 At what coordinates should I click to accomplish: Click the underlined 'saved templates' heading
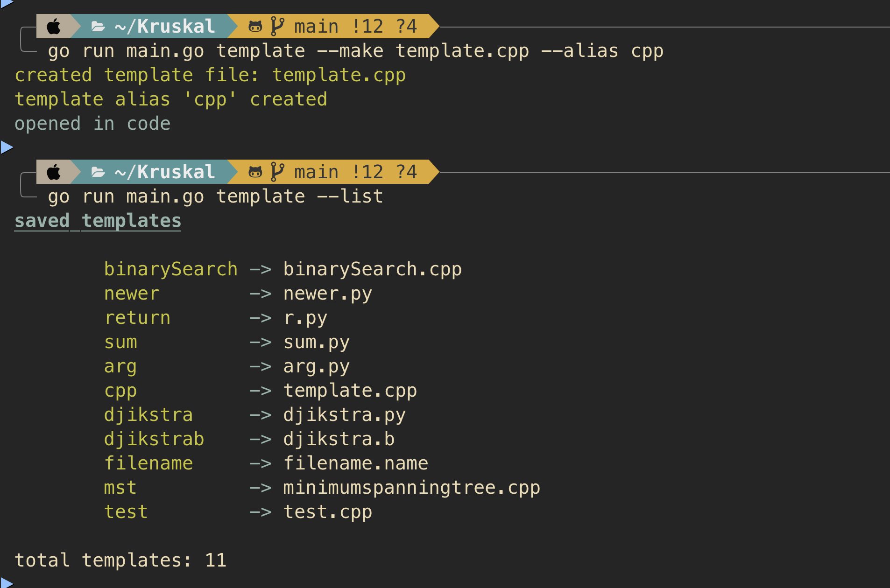[x=98, y=221]
